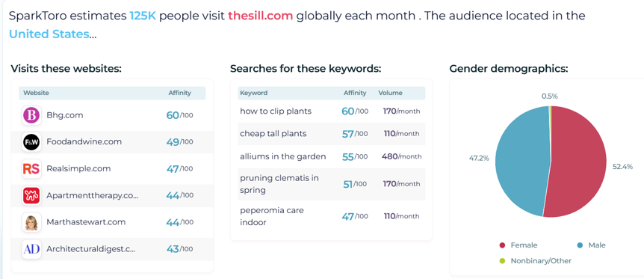Image resolution: width=644 pixels, height=279 pixels.
Task: Click the United States location link
Action: point(49,34)
